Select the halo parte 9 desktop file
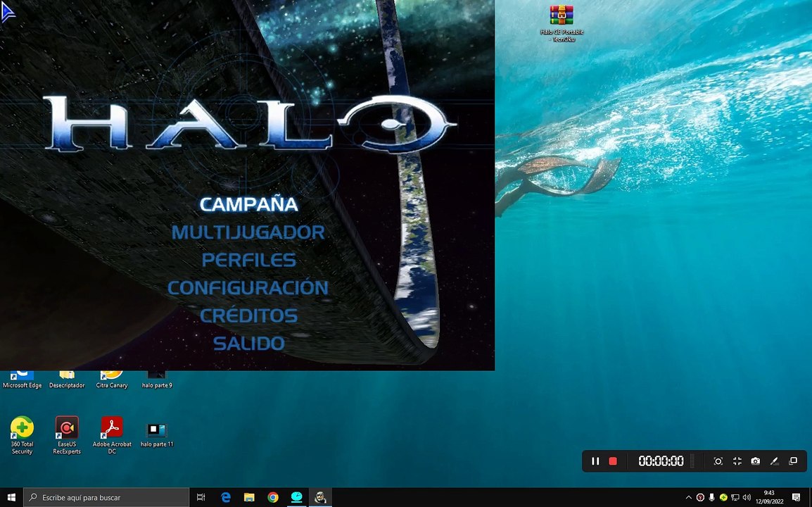812x507 pixels. (157, 380)
